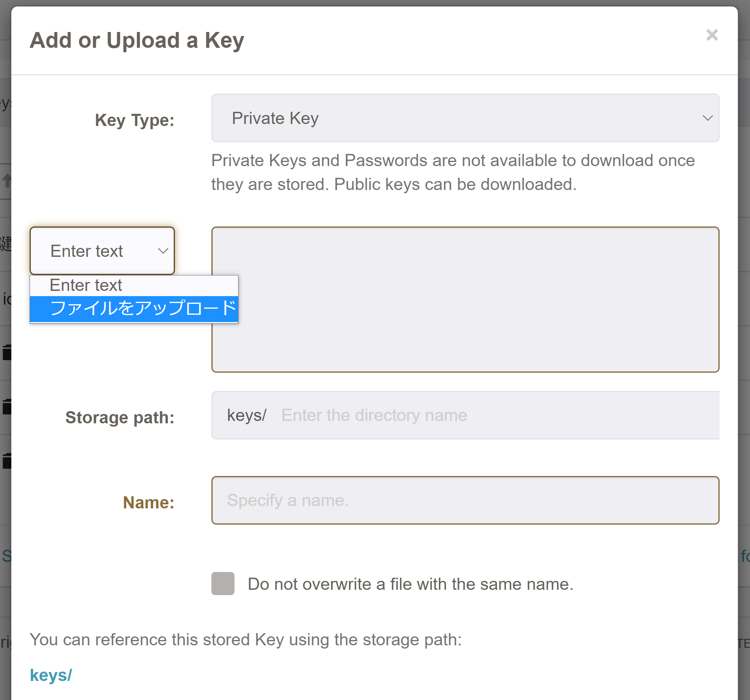Click the "keys/" prefix inside the Storage path box
The width and height of the screenshot is (750, 700).
tap(246, 415)
